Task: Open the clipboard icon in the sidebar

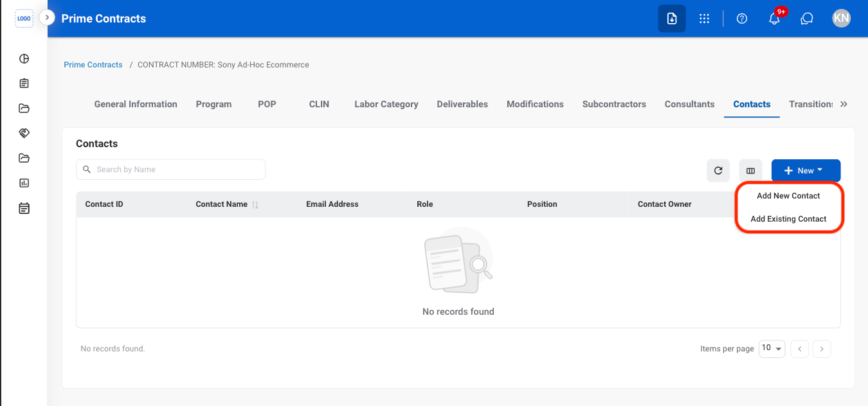Action: [x=24, y=84]
